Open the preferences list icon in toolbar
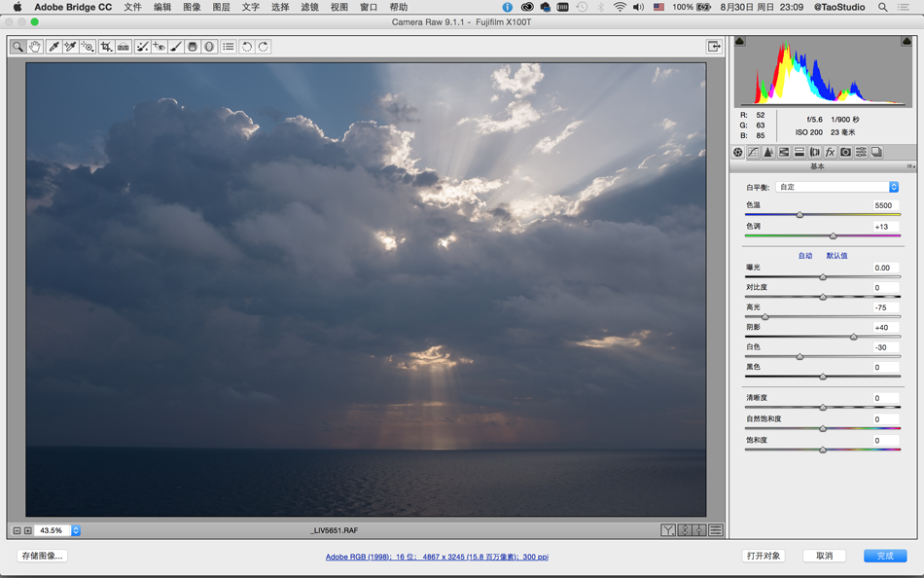Screen dimensions: 924x578 (229, 47)
